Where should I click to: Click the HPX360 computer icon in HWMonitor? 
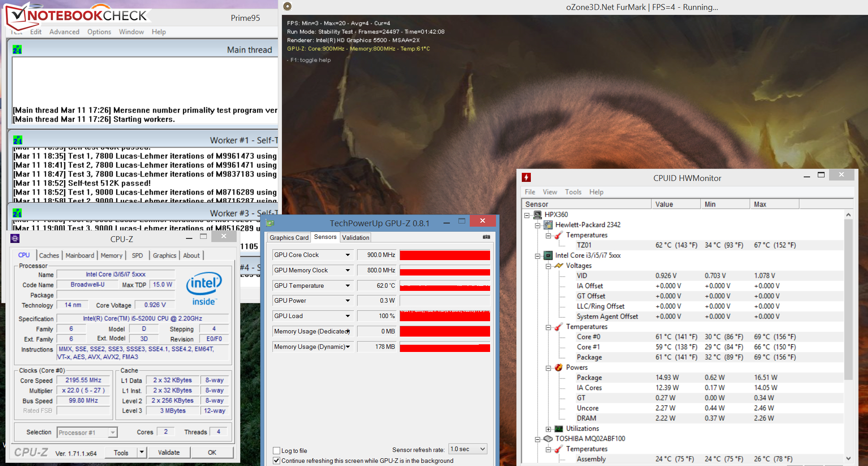[x=538, y=214]
